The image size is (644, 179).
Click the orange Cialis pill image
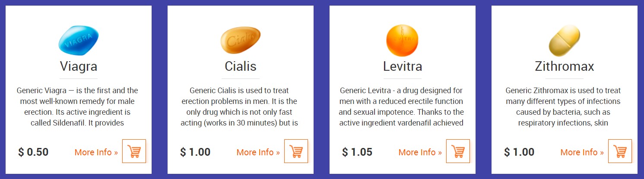pyautogui.click(x=241, y=41)
